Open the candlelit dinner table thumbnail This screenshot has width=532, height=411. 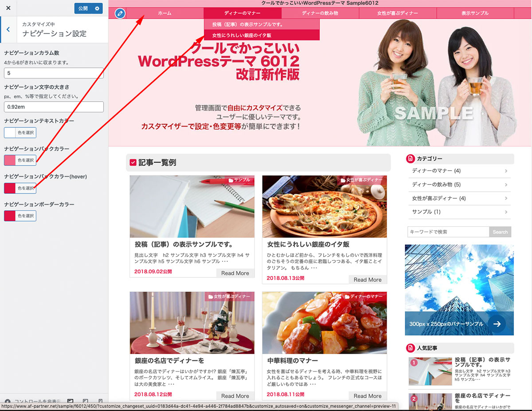click(192, 323)
